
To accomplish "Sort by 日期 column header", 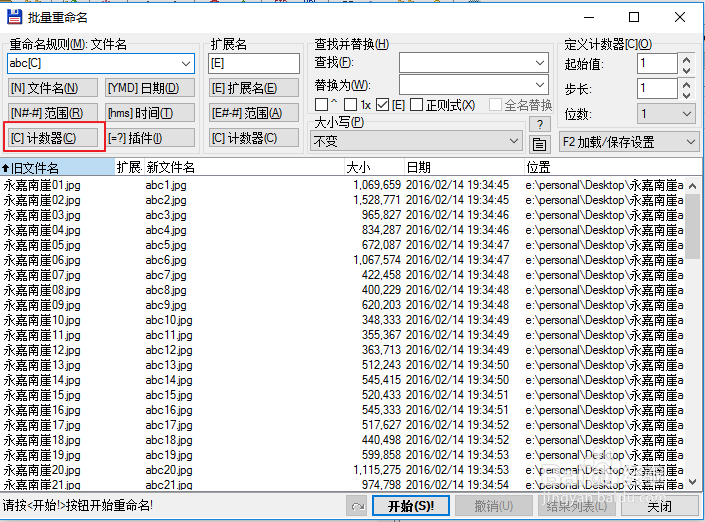I will [464, 168].
